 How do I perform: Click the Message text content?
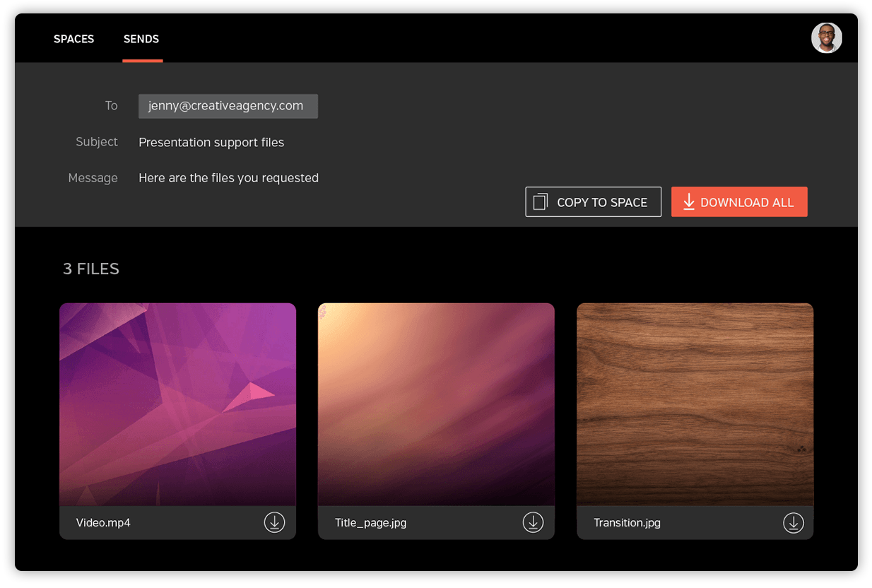coord(228,178)
